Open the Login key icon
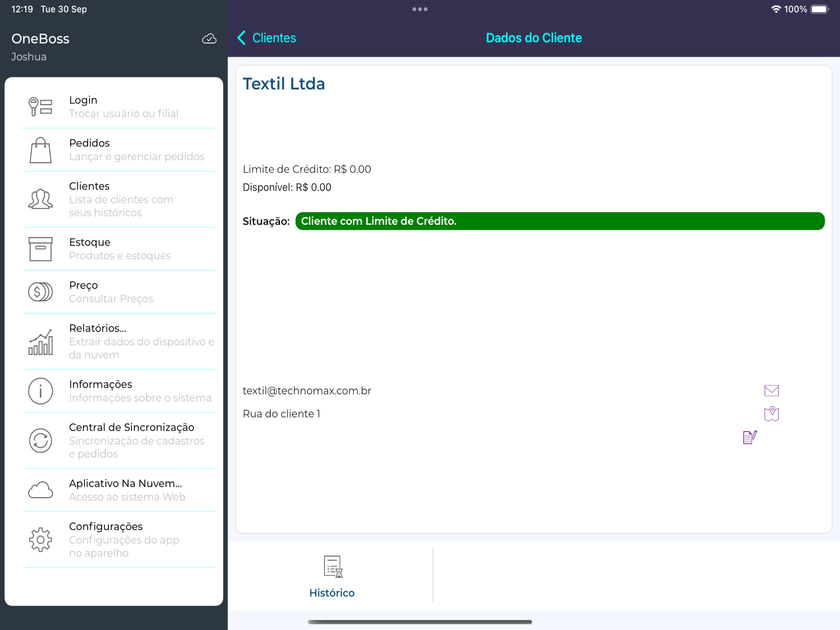 pyautogui.click(x=40, y=107)
